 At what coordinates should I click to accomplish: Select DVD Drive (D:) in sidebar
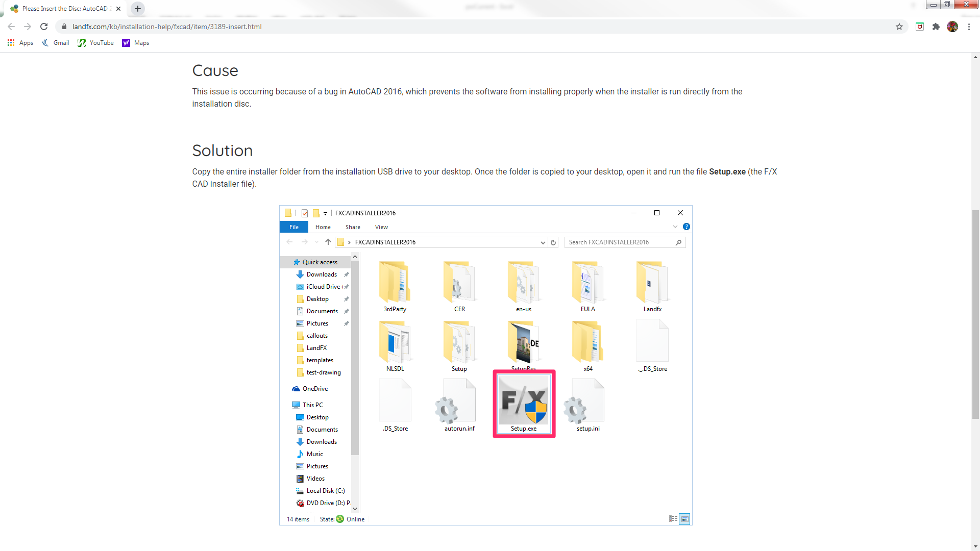(x=323, y=503)
